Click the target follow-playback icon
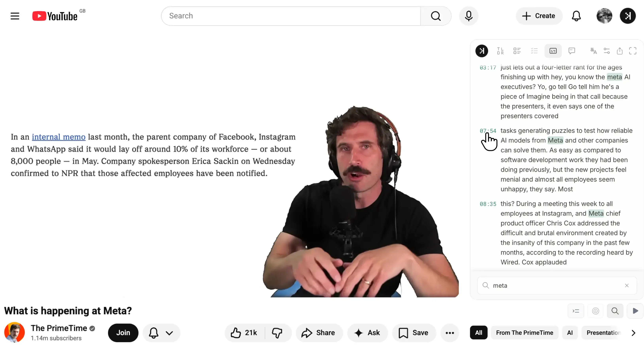 596,311
